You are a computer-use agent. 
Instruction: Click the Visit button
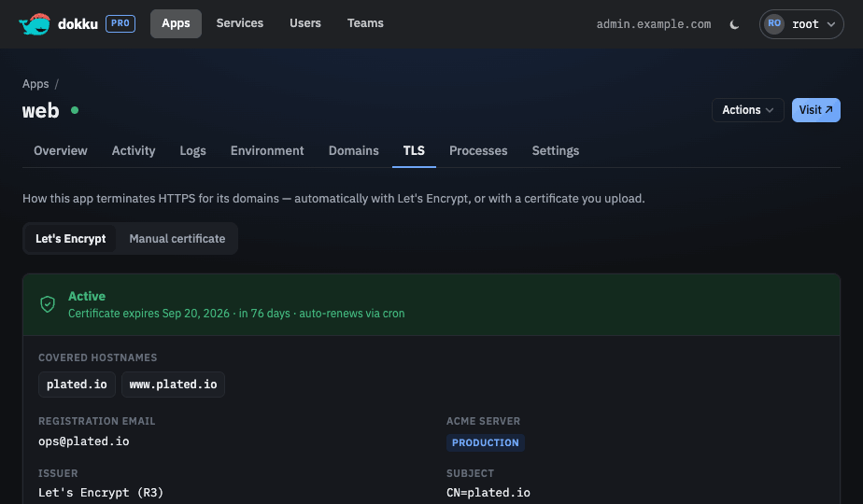click(x=815, y=110)
